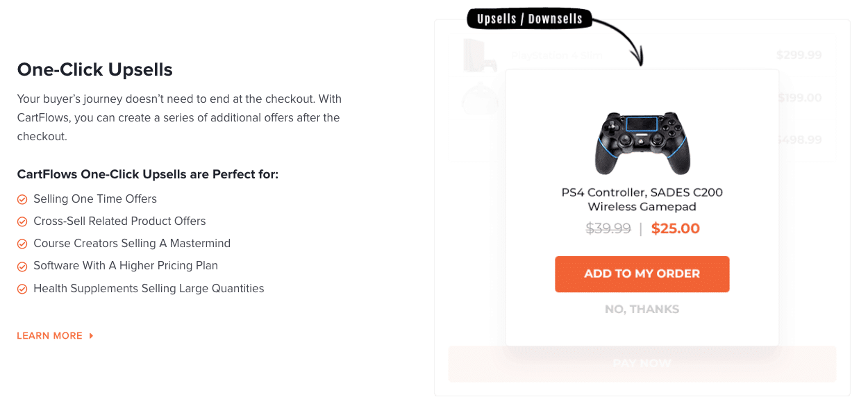
Task: Click the blurred PlayStation console thumbnail
Action: tap(481, 56)
